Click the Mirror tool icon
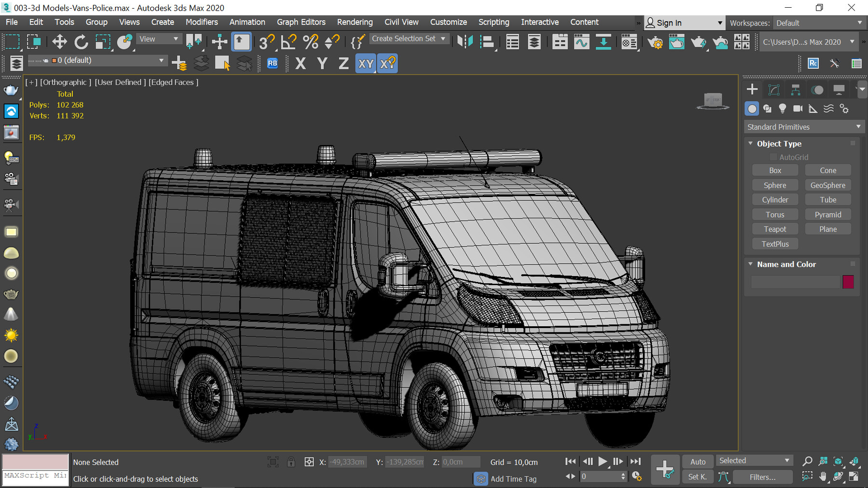This screenshot has width=868, height=488. click(464, 42)
